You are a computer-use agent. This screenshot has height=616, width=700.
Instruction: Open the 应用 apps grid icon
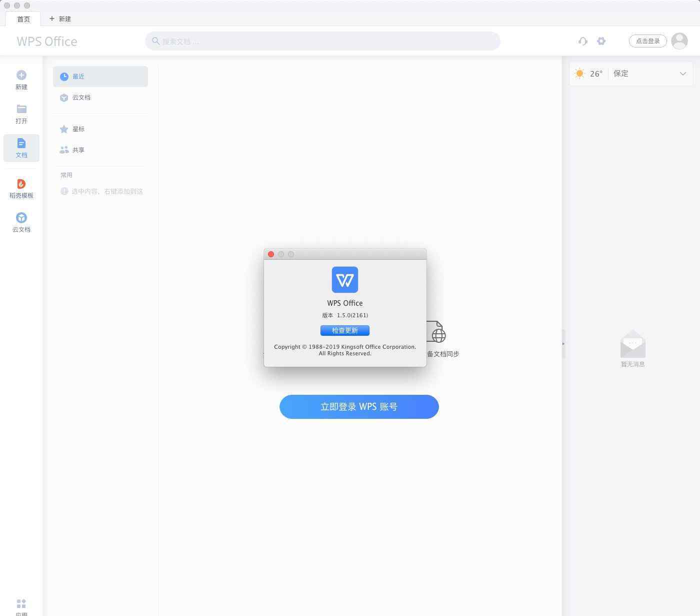(21, 603)
